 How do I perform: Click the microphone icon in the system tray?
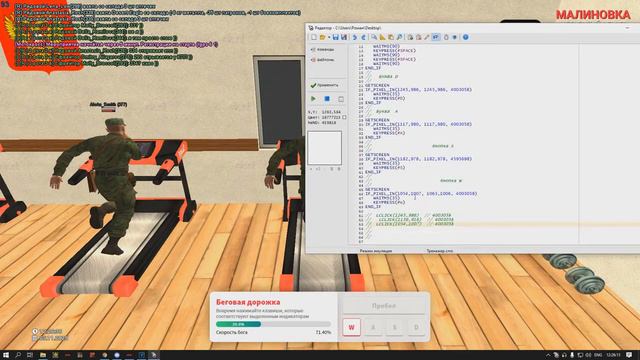point(572,356)
